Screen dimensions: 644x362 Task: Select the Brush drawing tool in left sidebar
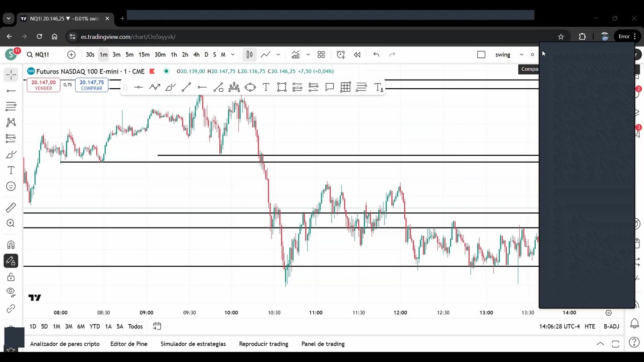(x=11, y=155)
